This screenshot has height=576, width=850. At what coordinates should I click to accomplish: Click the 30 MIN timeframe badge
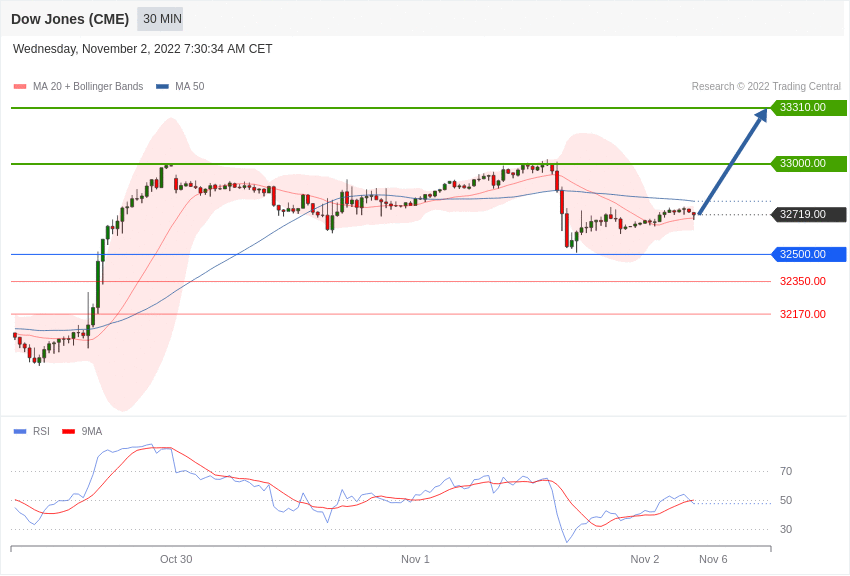160,19
